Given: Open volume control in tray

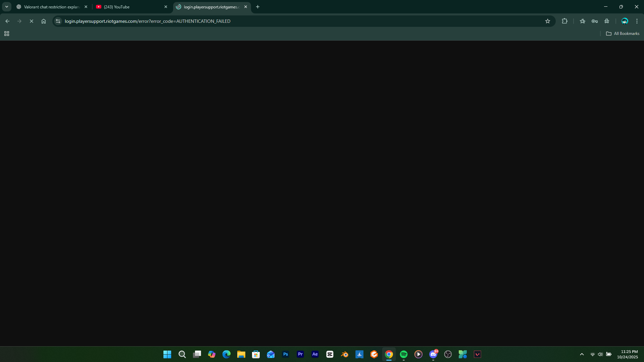Looking at the screenshot, I should [600, 354].
